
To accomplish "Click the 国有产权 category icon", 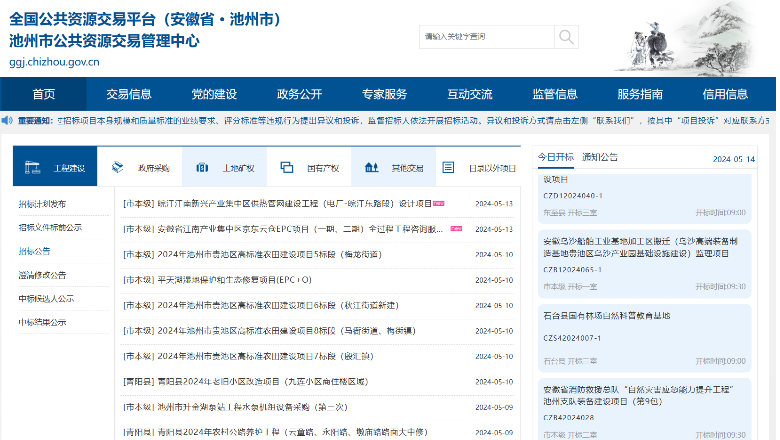I will 286,167.
